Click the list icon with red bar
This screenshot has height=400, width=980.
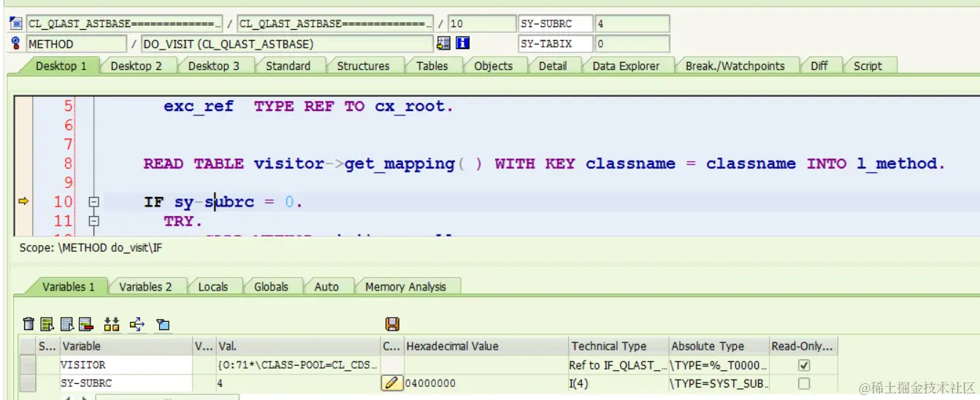click(x=85, y=324)
